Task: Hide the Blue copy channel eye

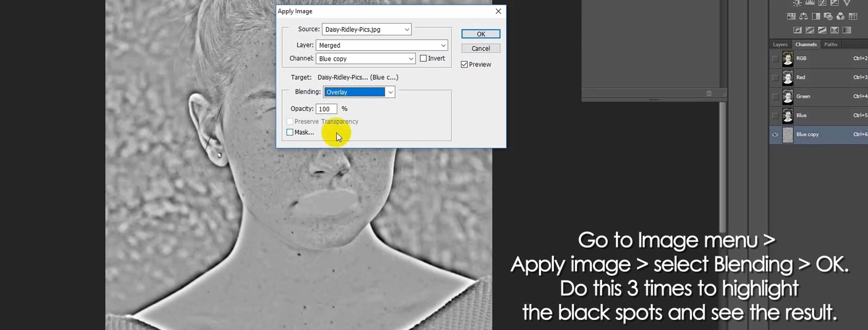Action: point(775,134)
